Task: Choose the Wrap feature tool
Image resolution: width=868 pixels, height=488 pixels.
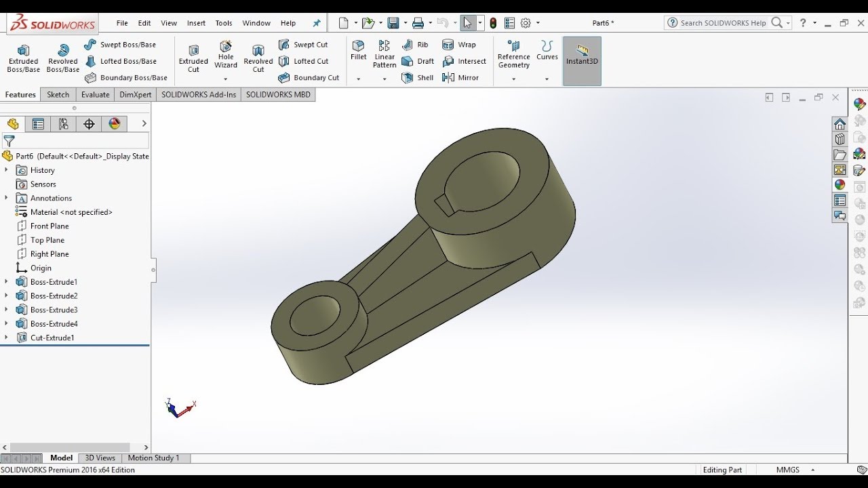Action: (459, 45)
